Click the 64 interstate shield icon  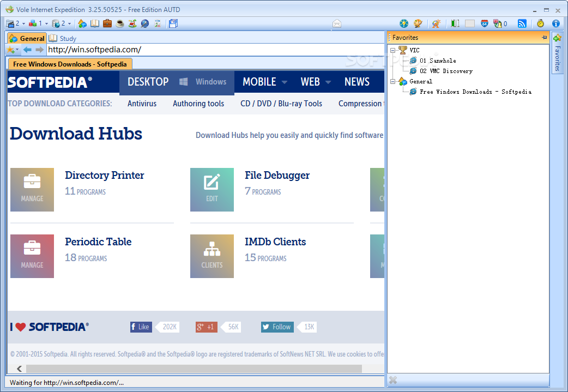(x=484, y=23)
